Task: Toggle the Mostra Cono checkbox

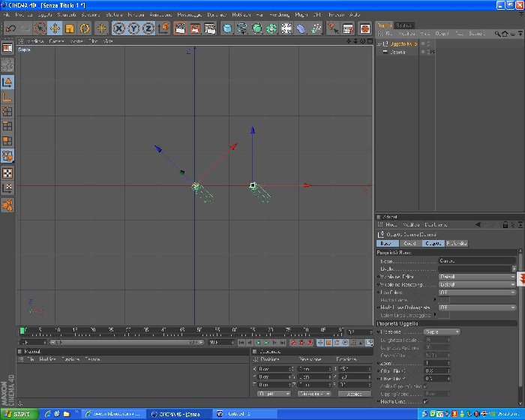Action: click(425, 401)
